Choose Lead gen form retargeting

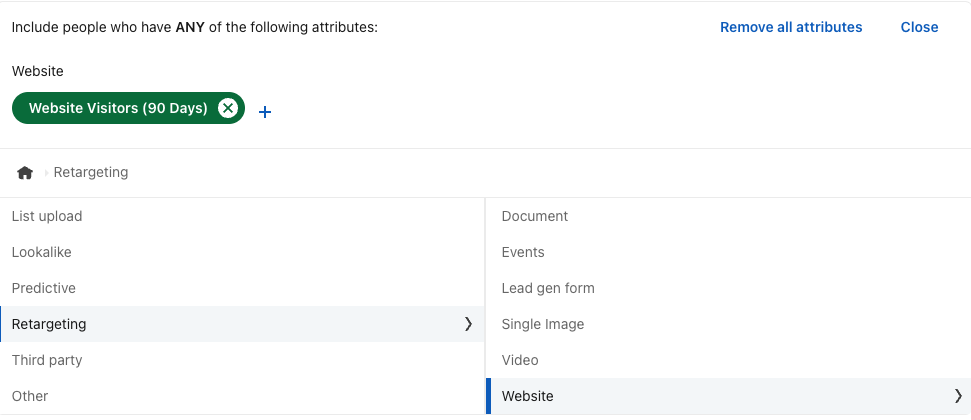pos(548,288)
